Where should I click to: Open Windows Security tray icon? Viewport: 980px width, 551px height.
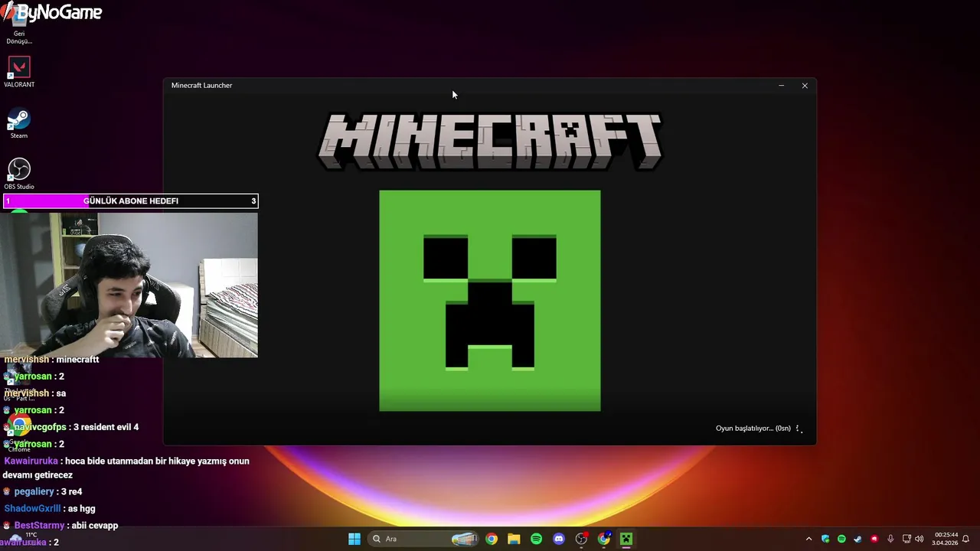pos(825,539)
